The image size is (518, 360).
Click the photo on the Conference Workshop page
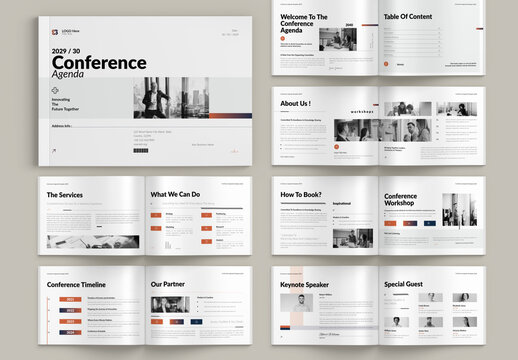tap(459, 210)
